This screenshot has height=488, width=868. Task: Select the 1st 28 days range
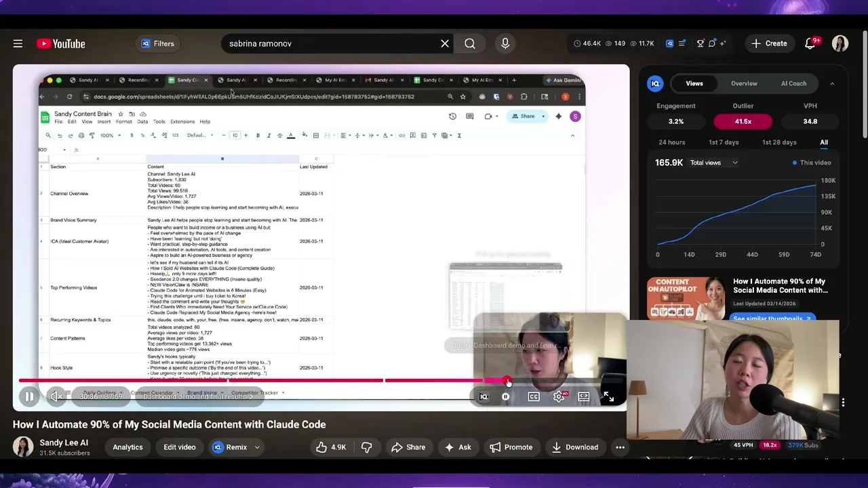coord(779,142)
